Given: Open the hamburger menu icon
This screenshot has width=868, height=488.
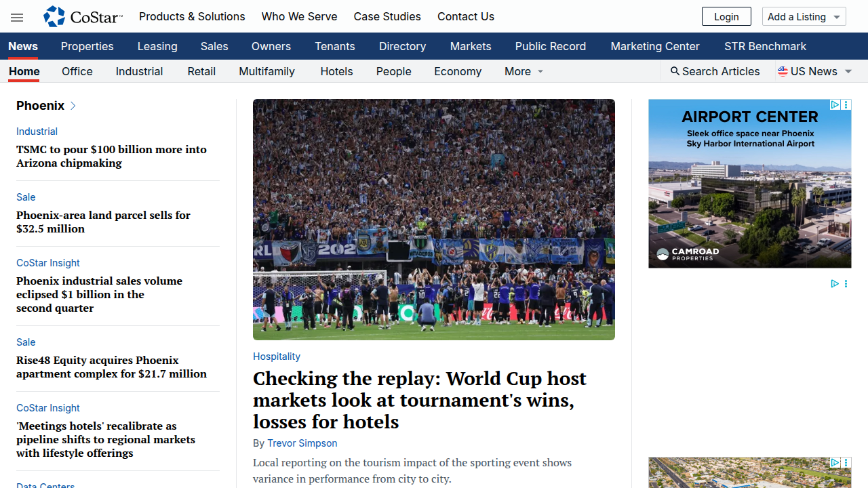Looking at the screenshot, I should 17,18.
